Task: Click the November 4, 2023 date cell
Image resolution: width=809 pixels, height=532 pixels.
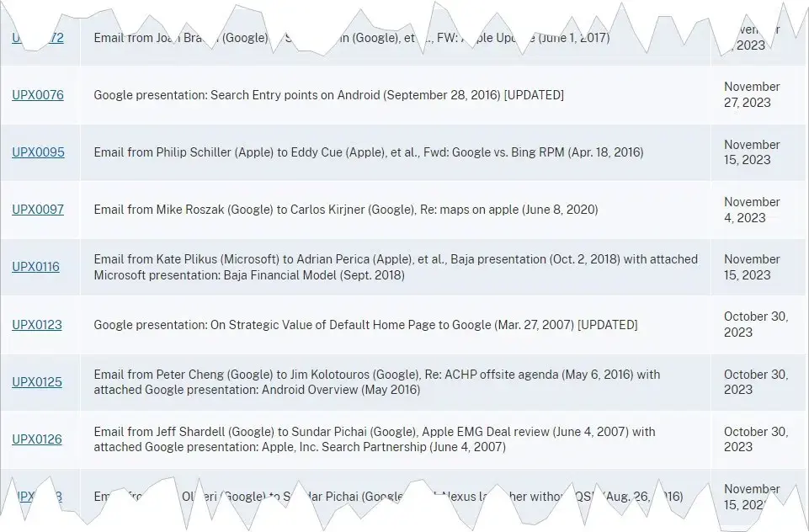Action: click(752, 210)
